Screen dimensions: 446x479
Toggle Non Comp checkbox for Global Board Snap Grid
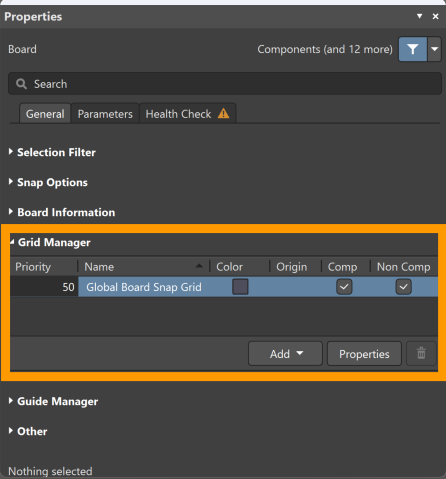pyautogui.click(x=403, y=287)
